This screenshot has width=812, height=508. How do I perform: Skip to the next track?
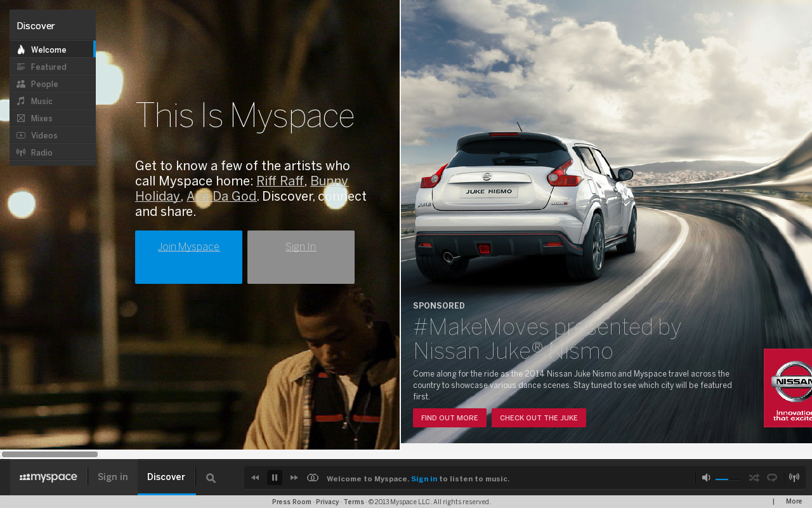coord(294,478)
